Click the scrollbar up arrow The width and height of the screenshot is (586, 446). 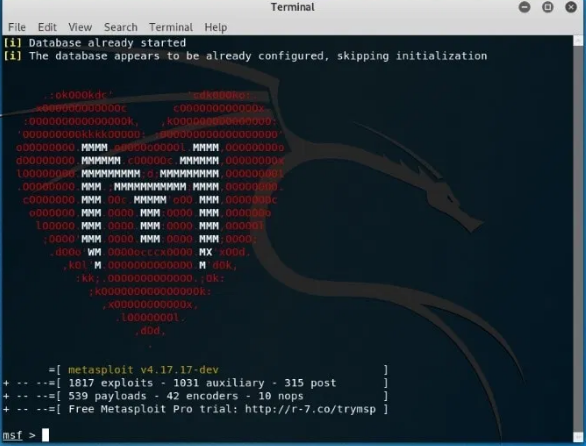point(578,40)
